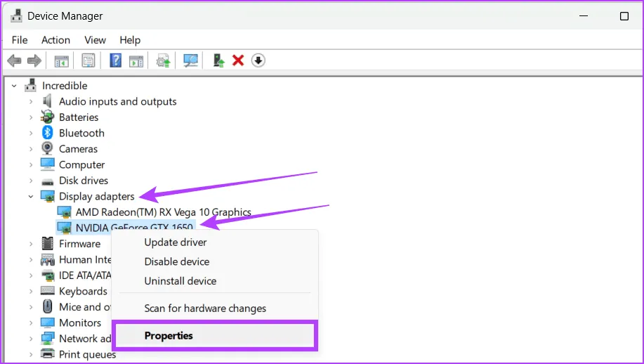644x364 pixels.
Task: Choose Properties from the context menu
Action: [169, 336]
